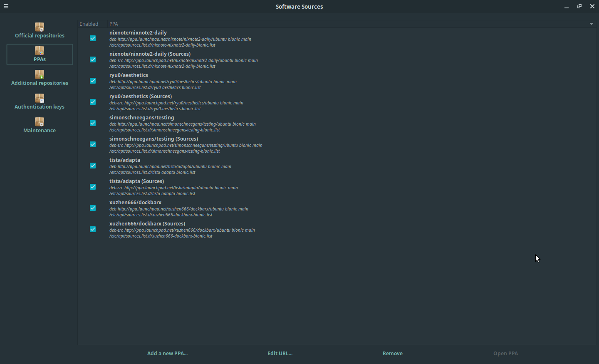Uncheck simonschneegans/testing (Sources) checkbox
The width and height of the screenshot is (599, 364).
[x=93, y=144]
